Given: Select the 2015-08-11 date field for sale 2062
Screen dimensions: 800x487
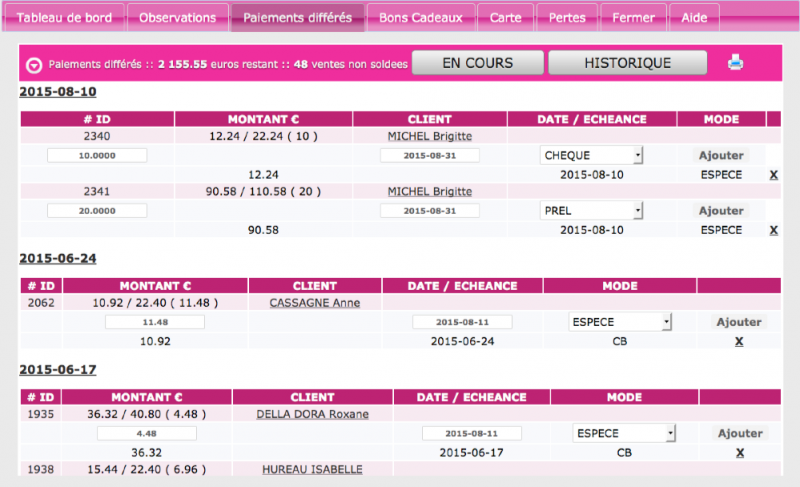Looking at the screenshot, I should [x=462, y=322].
